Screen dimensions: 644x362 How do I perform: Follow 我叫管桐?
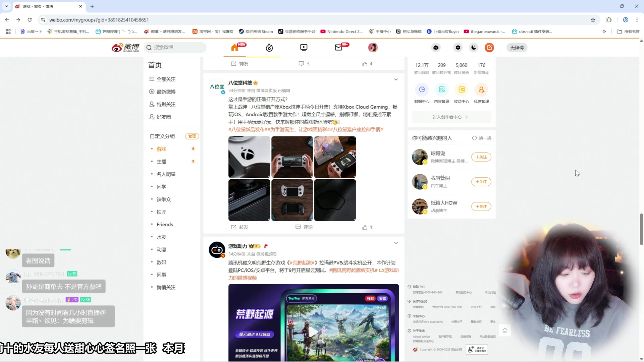[481, 182]
